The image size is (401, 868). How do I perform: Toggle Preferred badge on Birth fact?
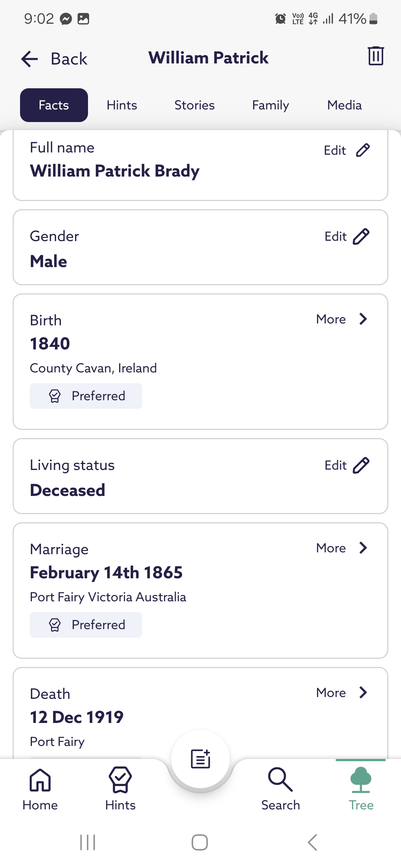point(86,396)
